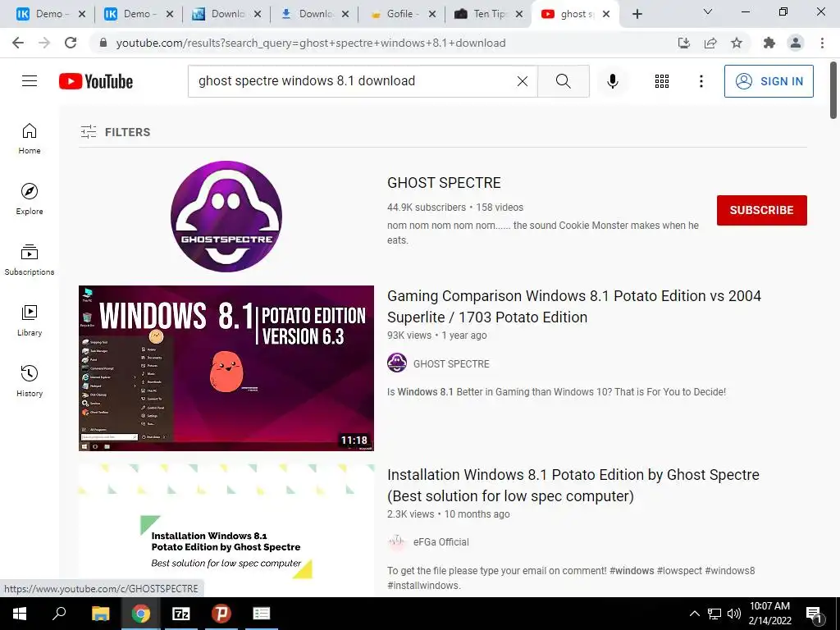Open YouTube settings three-dot menu
This screenshot has height=630, width=840.
[701, 81]
